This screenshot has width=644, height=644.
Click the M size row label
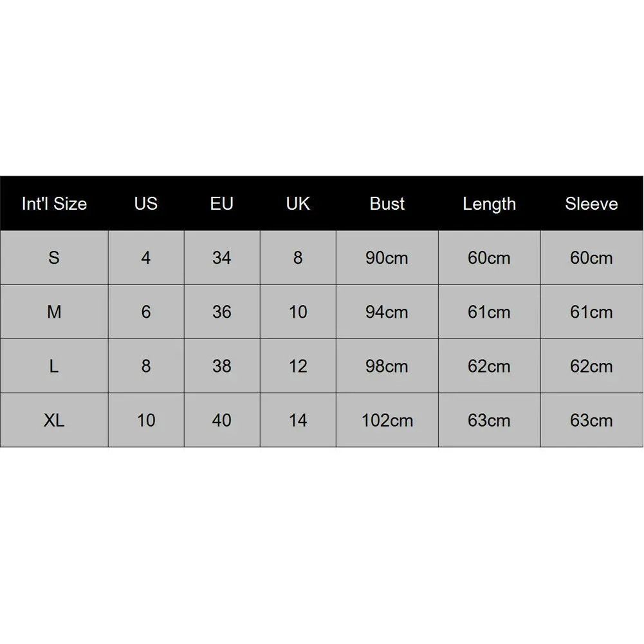point(54,312)
